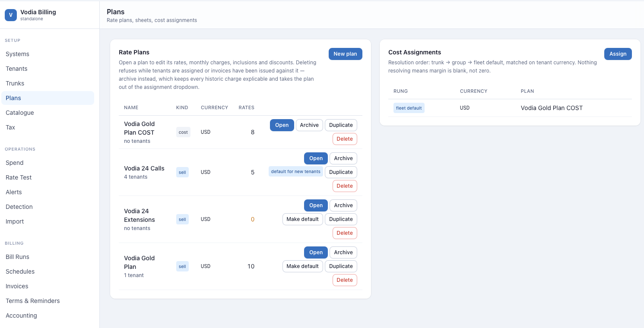Image resolution: width=644 pixels, height=328 pixels.
Task: Click the Assign cost assignment button
Action: (618, 54)
